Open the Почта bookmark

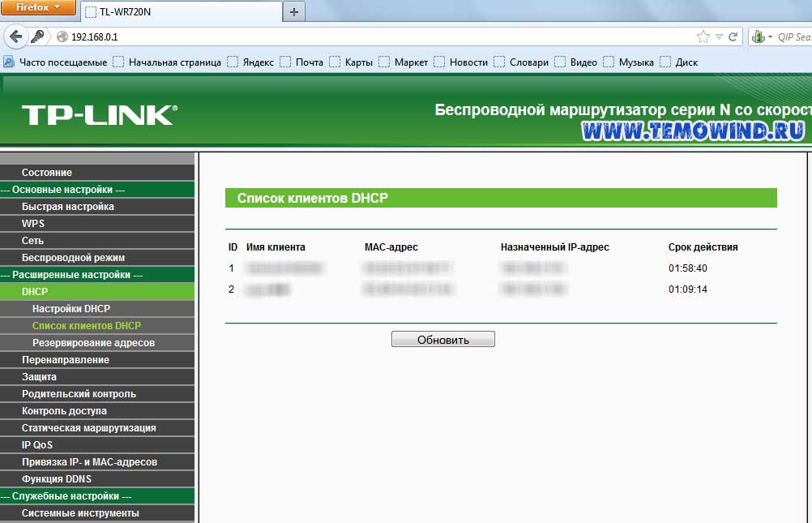pos(301,62)
